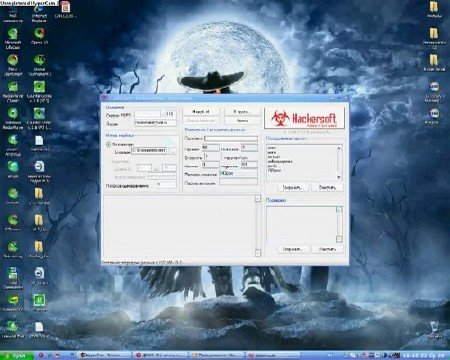Click the lower right list box scrollbar up arrow
Image resolution: width=450 pixels, height=360 pixels.
pos(339,210)
